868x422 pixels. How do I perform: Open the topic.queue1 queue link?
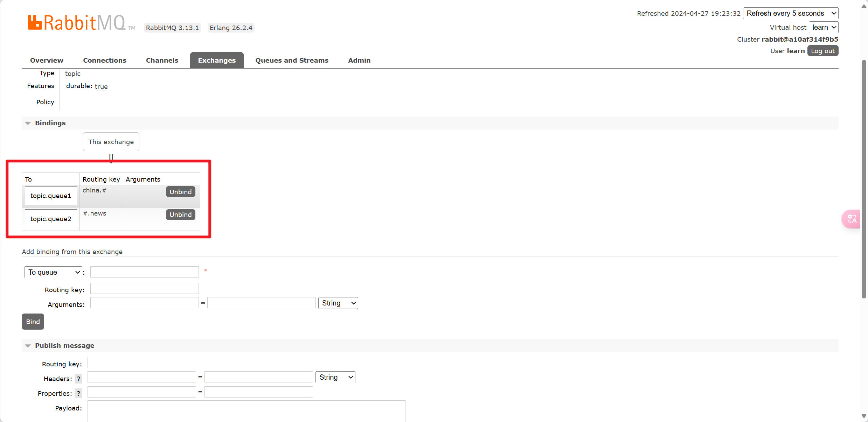click(x=51, y=196)
